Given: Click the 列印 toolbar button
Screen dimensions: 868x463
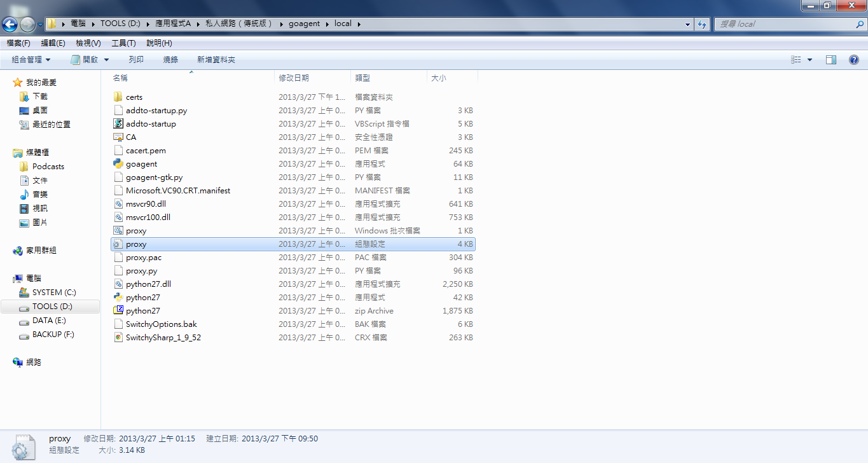Looking at the screenshot, I should coord(136,60).
